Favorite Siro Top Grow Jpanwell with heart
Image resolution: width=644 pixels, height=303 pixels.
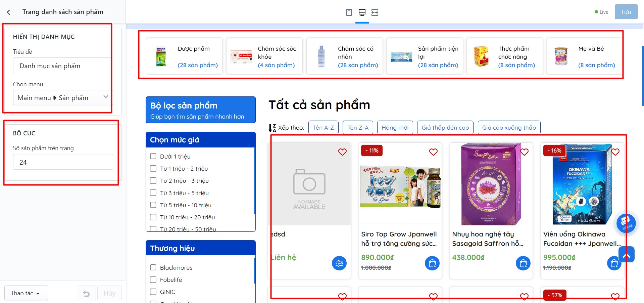click(x=433, y=152)
